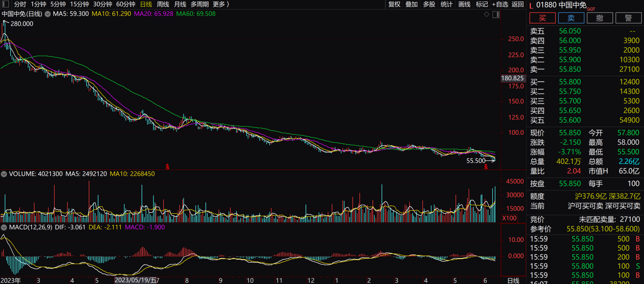This screenshot has width=644, height=284.
Task: Click the MA10: 61.290 label
Action: pyautogui.click(x=111, y=14)
